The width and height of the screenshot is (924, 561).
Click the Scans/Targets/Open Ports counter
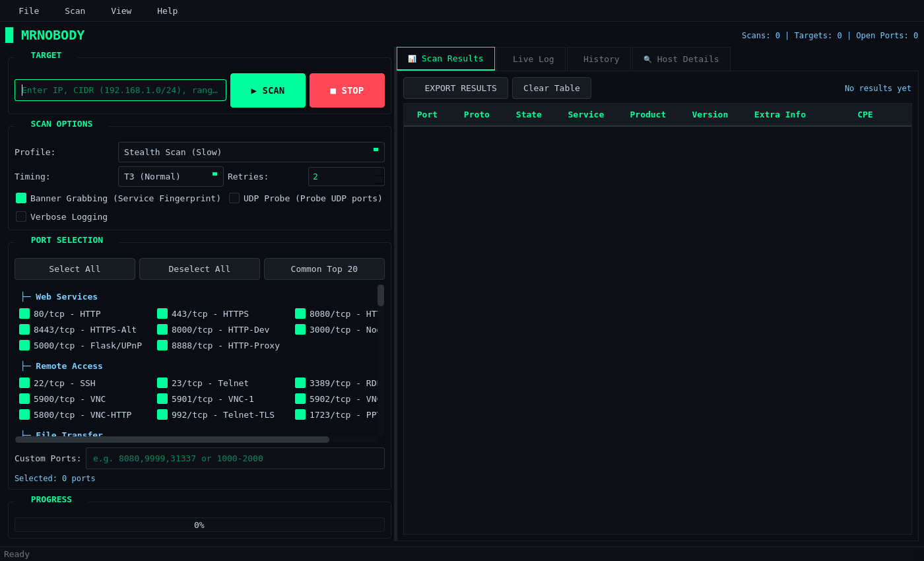click(x=830, y=36)
